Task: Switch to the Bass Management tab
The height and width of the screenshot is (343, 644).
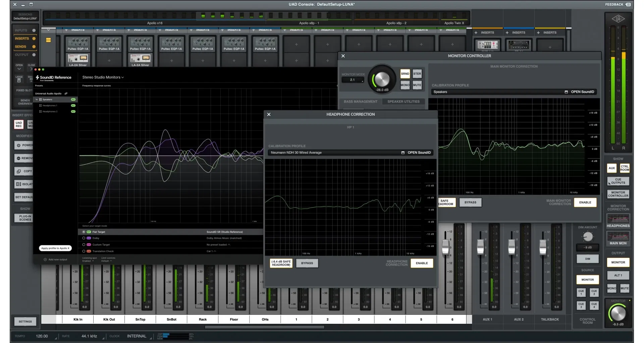Action: point(361,101)
